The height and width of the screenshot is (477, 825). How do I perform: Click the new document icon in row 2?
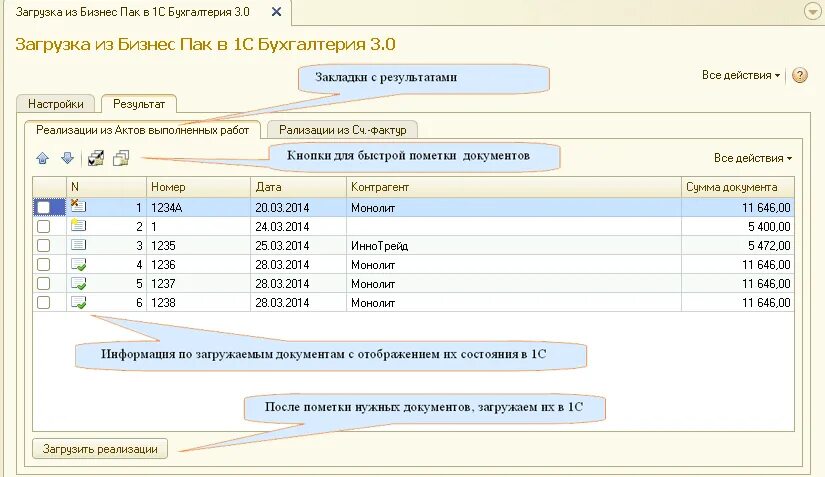tap(78, 226)
